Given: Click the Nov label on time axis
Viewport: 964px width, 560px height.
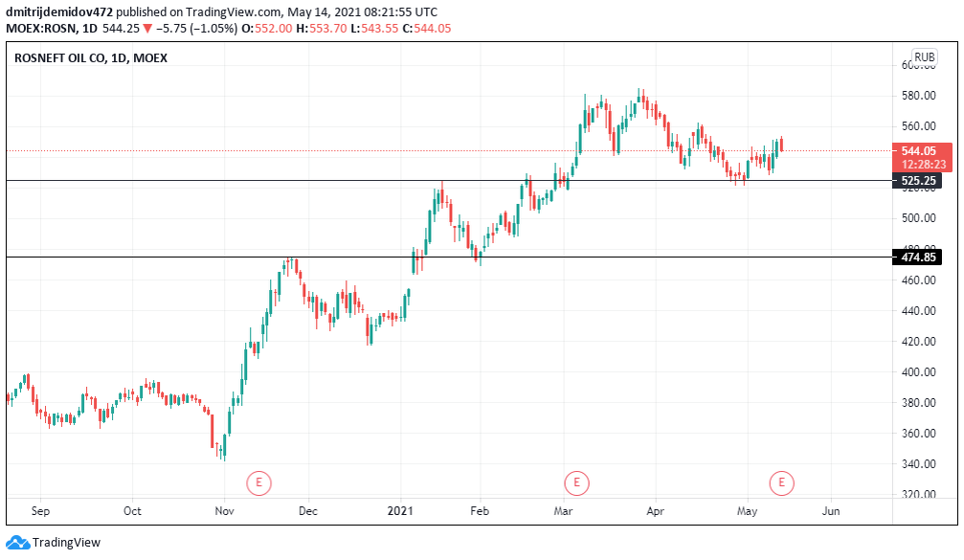Looking at the screenshot, I should click(x=224, y=511).
